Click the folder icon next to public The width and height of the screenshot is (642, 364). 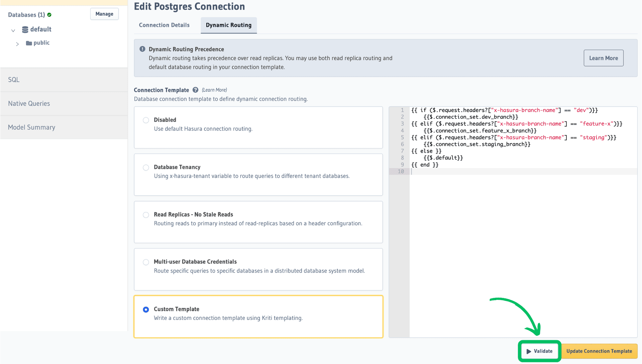pyautogui.click(x=28, y=43)
